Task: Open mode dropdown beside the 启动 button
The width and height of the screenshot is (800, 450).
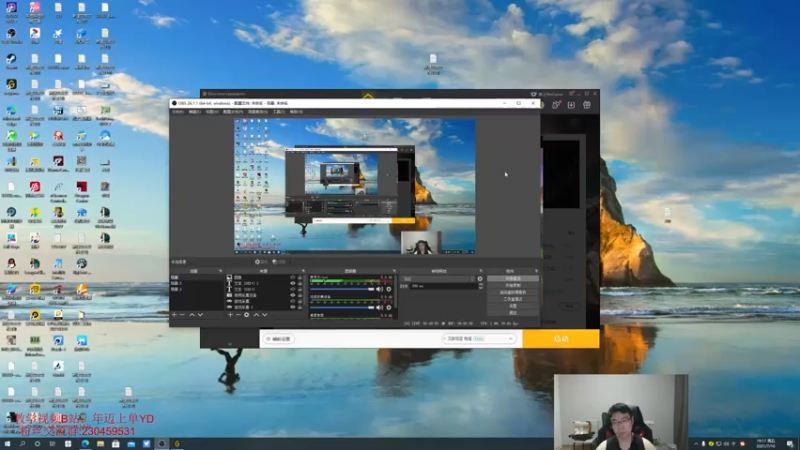Action: point(479,339)
